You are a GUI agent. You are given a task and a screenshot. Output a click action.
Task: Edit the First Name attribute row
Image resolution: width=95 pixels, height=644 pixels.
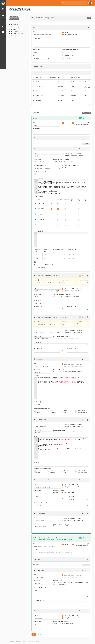85,82
